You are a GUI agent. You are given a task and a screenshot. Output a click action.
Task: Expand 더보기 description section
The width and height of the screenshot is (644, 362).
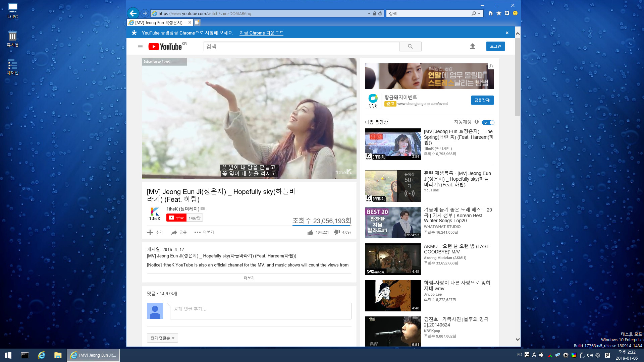(249, 278)
